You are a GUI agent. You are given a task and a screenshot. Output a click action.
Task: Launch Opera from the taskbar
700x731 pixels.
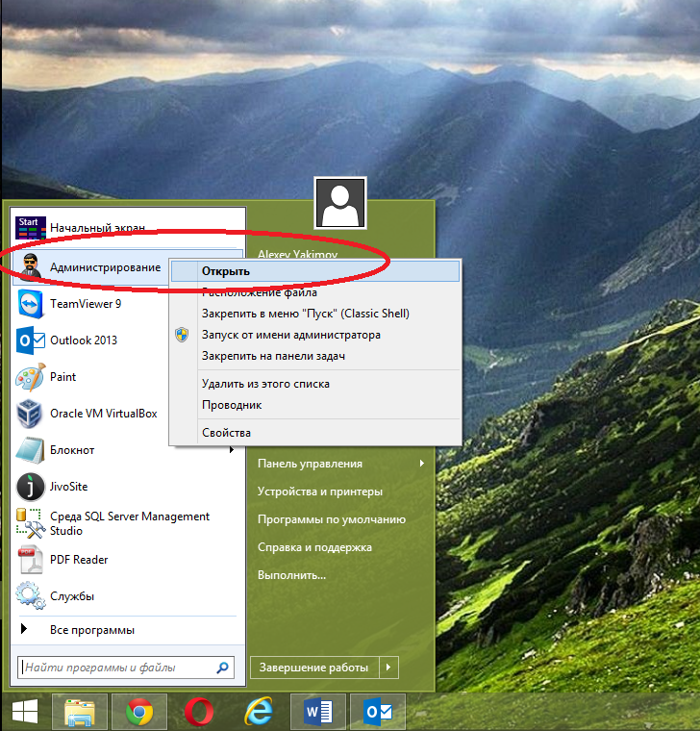click(199, 713)
